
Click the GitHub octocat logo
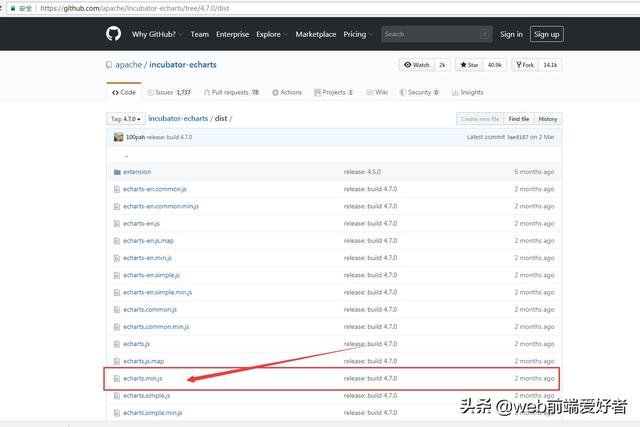113,34
